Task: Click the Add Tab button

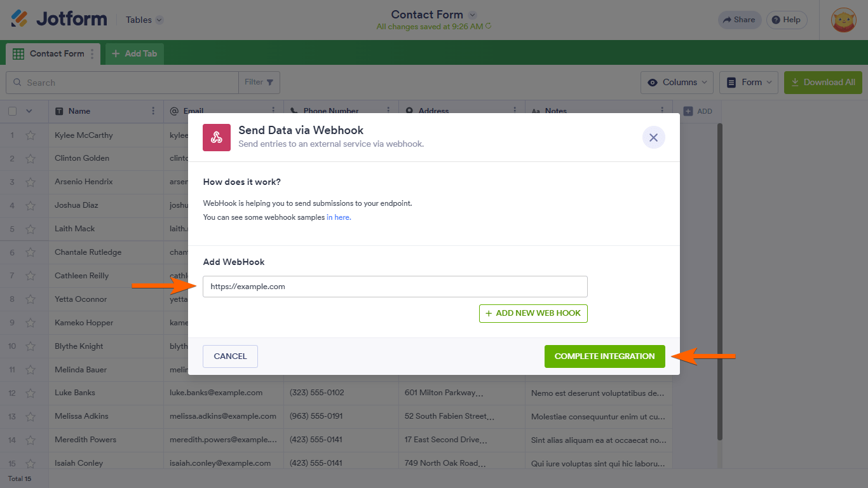Action: [x=135, y=54]
